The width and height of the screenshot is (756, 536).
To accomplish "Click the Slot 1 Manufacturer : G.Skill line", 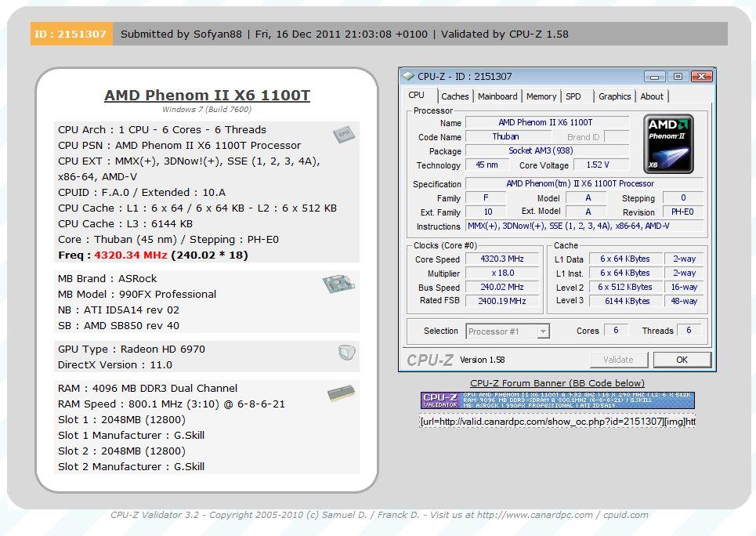I will point(131,435).
